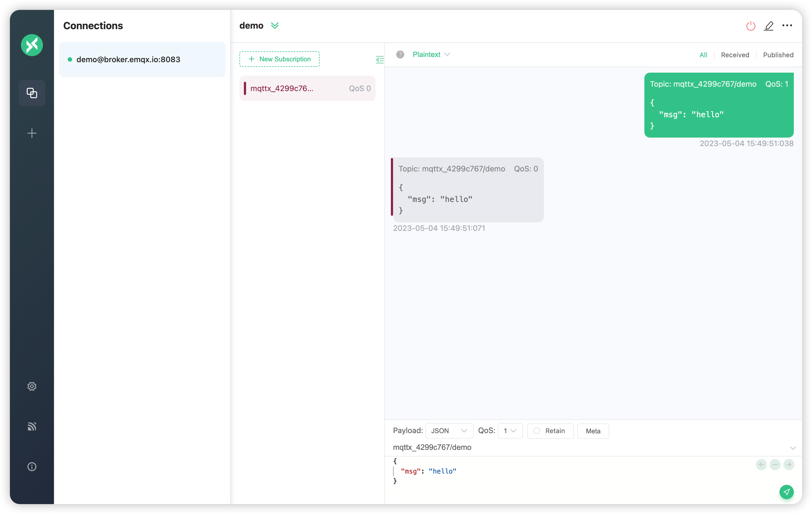812x514 pixels.
Task: Click the Meta options button
Action: [593, 431]
